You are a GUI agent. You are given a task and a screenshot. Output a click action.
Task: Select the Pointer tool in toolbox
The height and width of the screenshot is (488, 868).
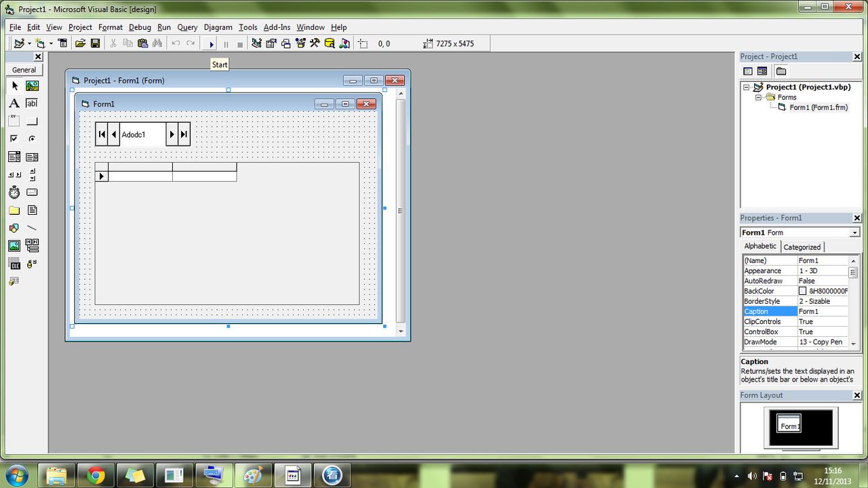pyautogui.click(x=14, y=86)
